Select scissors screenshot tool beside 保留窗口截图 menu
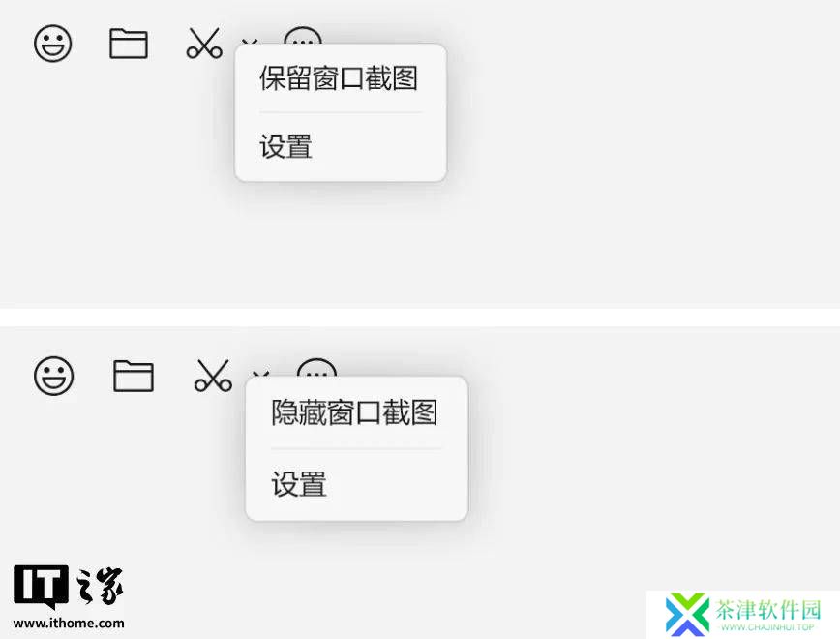 pos(204,43)
